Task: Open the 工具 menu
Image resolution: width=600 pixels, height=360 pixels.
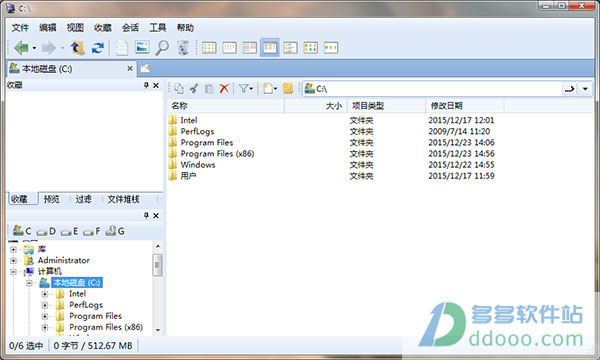Action: click(157, 28)
